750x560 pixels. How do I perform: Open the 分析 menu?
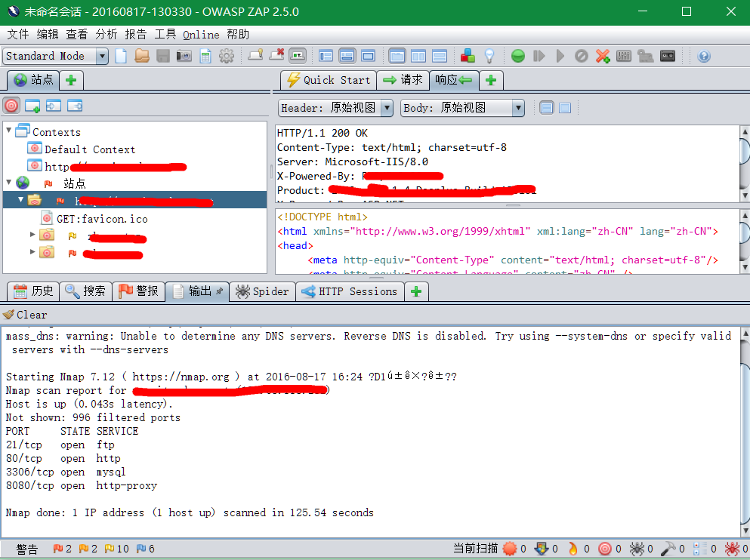coord(106,35)
